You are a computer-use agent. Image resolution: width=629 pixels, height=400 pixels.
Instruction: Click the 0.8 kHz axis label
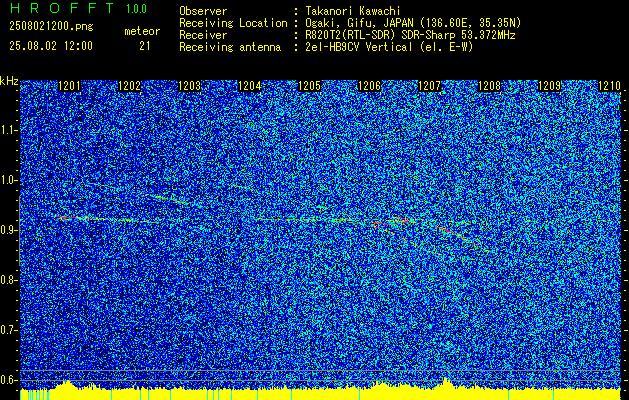(8, 280)
